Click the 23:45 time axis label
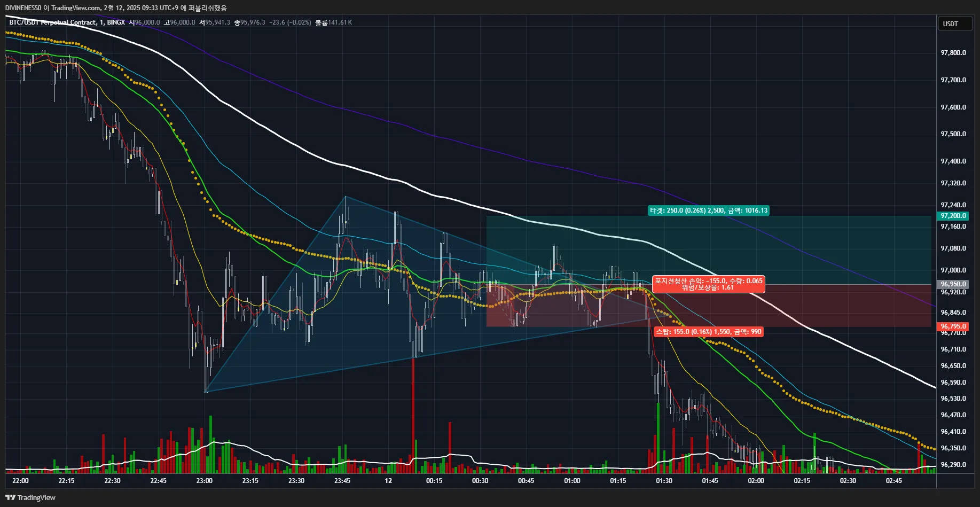 (x=342, y=481)
